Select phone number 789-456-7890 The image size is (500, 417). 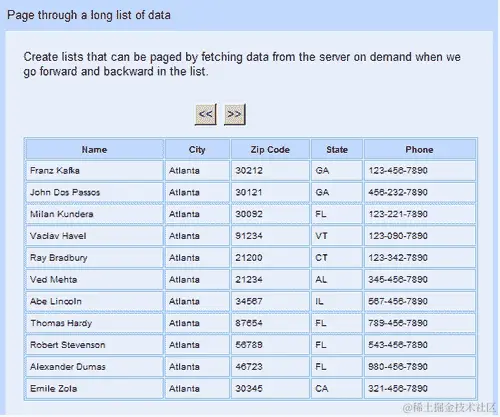pos(420,323)
